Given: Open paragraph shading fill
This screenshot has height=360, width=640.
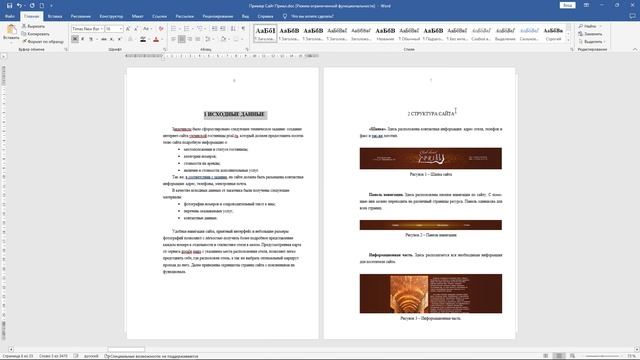Looking at the screenshot, I should (x=223, y=39).
